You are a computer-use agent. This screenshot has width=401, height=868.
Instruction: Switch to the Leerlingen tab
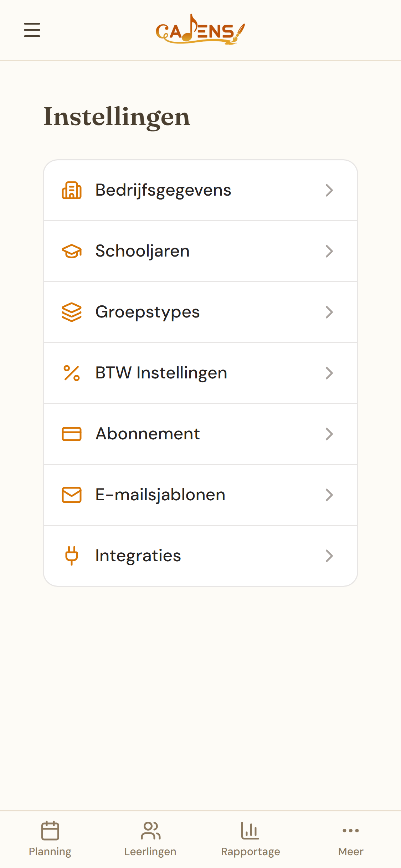click(x=150, y=839)
